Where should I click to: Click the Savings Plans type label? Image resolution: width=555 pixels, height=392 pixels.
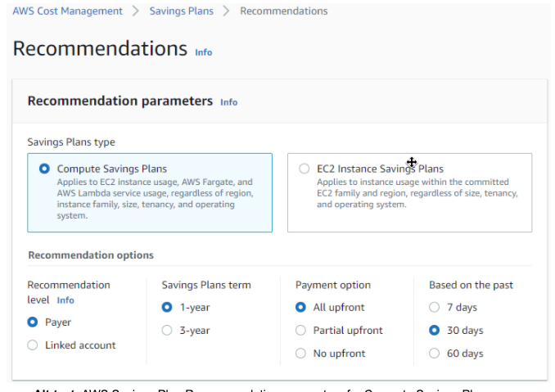pos(71,142)
